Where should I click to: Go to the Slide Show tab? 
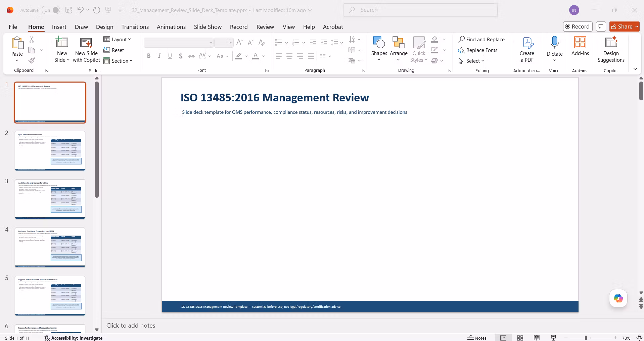(x=208, y=27)
